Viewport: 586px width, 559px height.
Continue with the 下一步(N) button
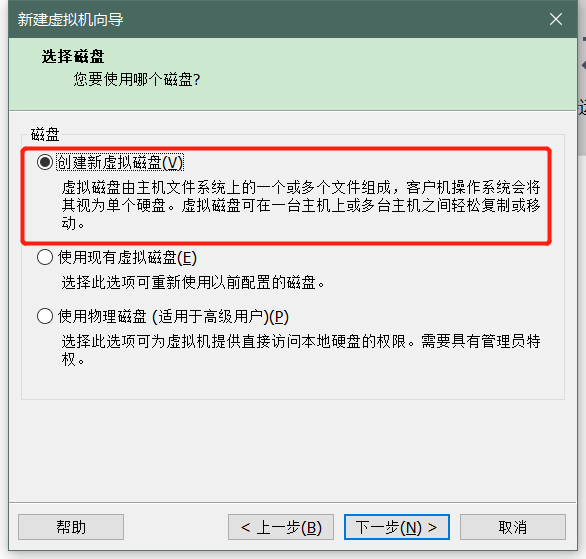[x=397, y=527]
